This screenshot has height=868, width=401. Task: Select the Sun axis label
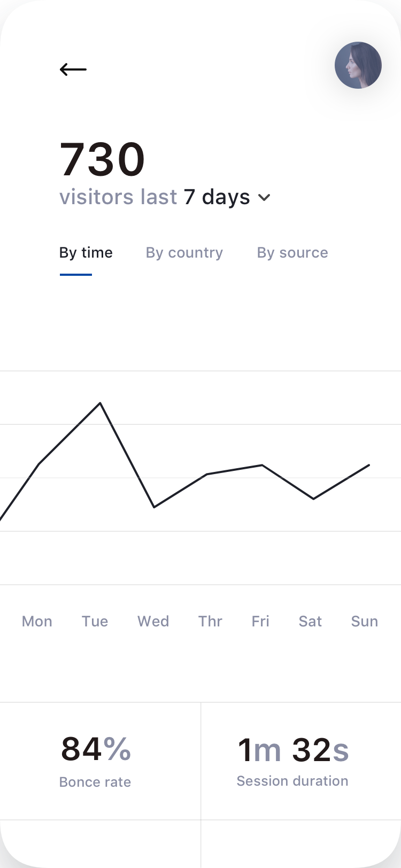365,621
